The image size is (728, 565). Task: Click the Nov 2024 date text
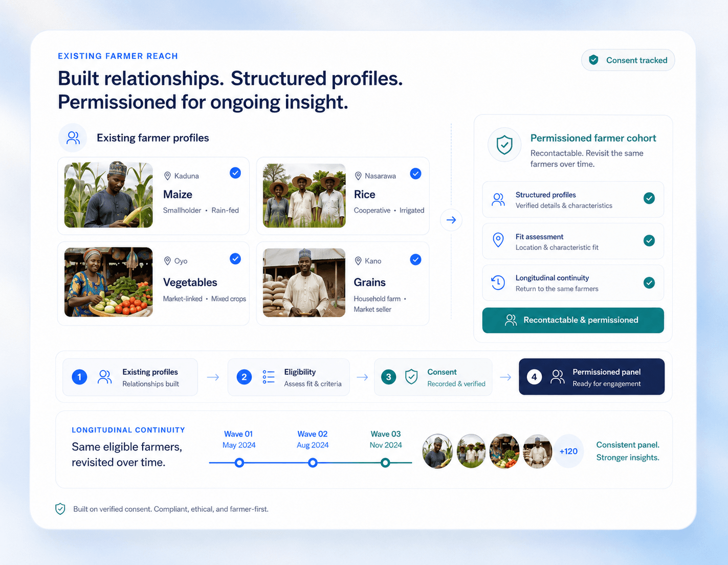click(386, 445)
